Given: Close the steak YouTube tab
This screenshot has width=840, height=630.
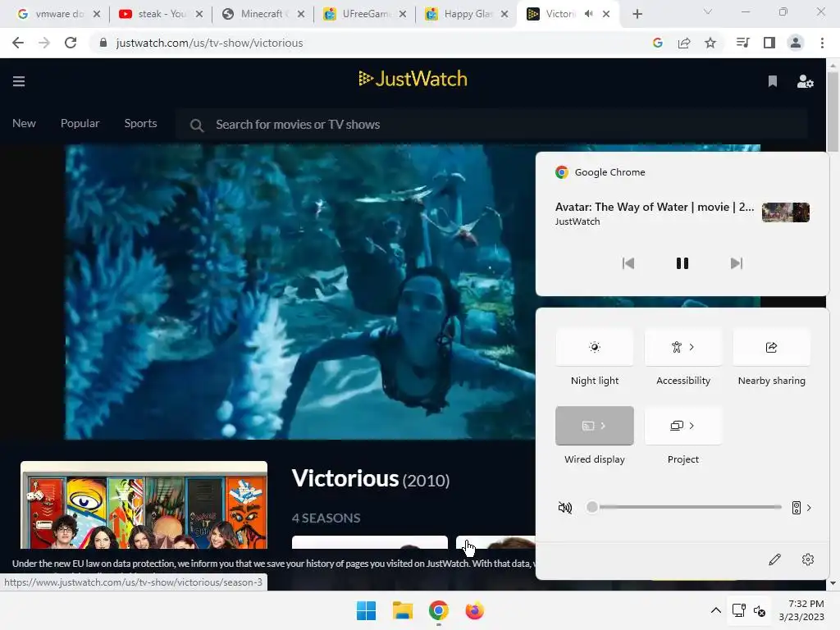Looking at the screenshot, I should click(199, 15).
